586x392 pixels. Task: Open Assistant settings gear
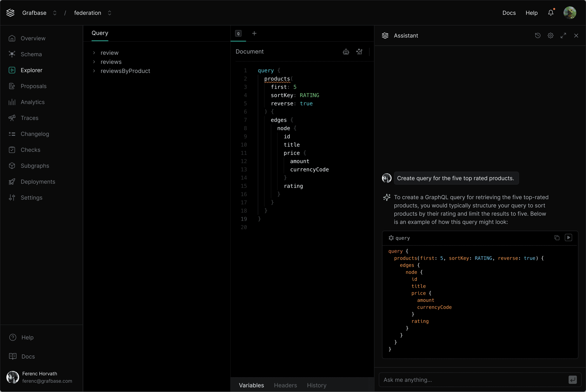[550, 35]
